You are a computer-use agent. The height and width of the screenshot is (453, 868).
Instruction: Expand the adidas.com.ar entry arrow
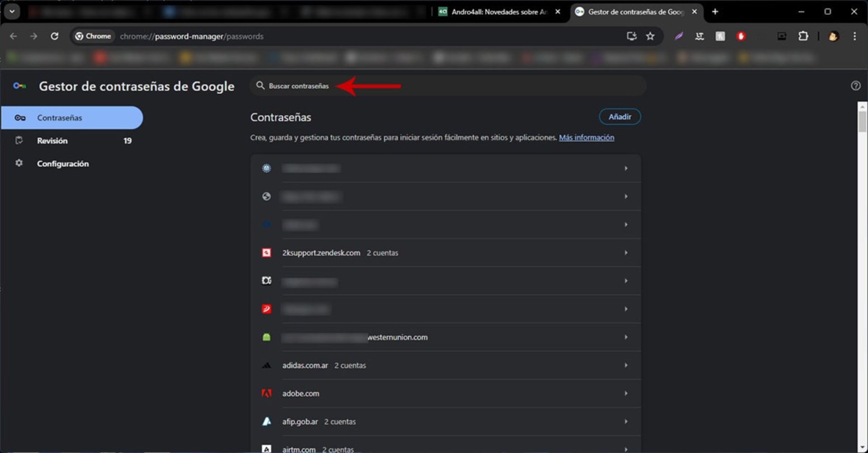pyautogui.click(x=626, y=365)
